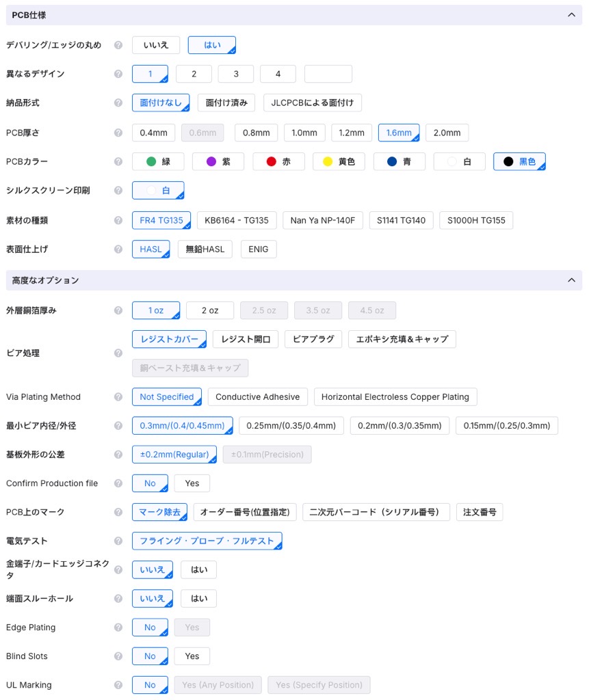The image size is (589, 700).
Task: Choose 2 oz outer copper weight
Action: click(x=210, y=310)
